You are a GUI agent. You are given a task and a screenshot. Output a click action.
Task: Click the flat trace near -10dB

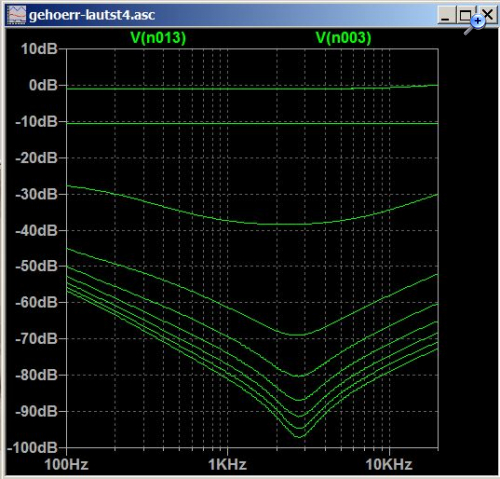pos(252,124)
